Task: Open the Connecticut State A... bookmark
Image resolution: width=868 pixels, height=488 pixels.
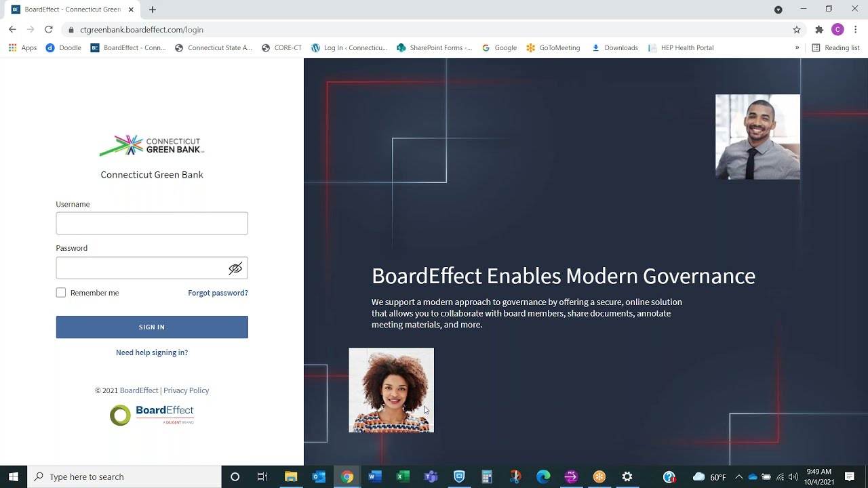Action: click(x=213, y=48)
